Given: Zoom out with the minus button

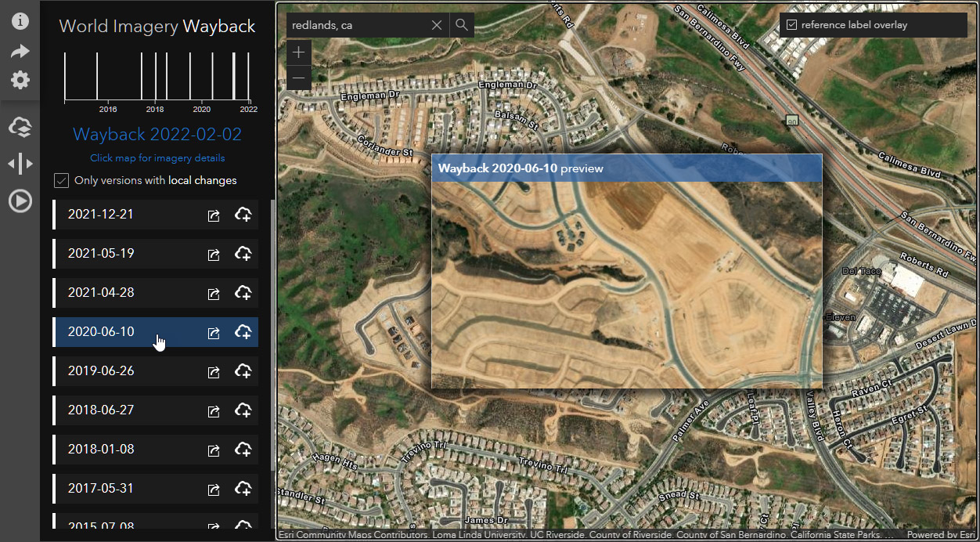Looking at the screenshot, I should coord(299,78).
